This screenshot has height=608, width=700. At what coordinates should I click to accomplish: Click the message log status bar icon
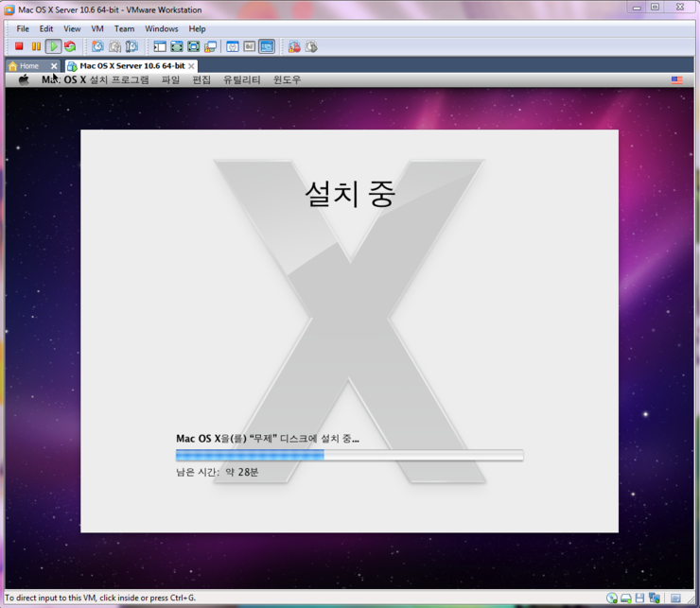[x=676, y=598]
